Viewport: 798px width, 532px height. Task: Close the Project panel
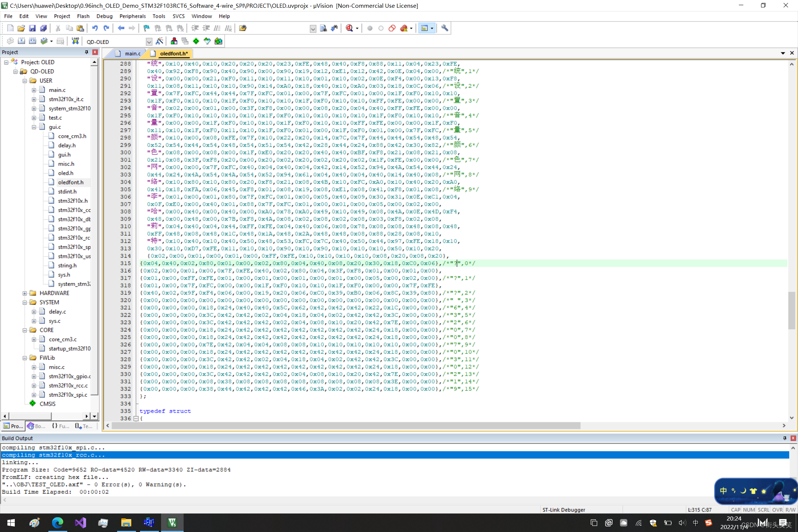pyautogui.click(x=95, y=52)
